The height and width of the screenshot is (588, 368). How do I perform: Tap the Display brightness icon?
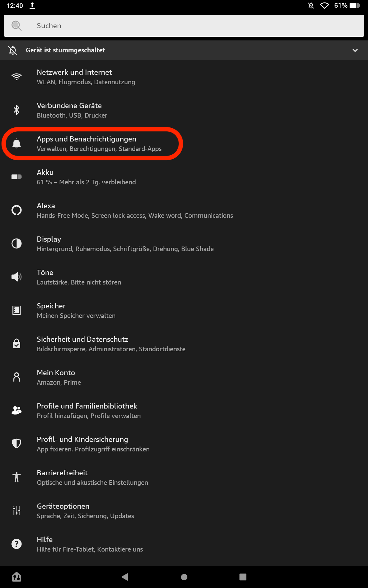point(17,243)
